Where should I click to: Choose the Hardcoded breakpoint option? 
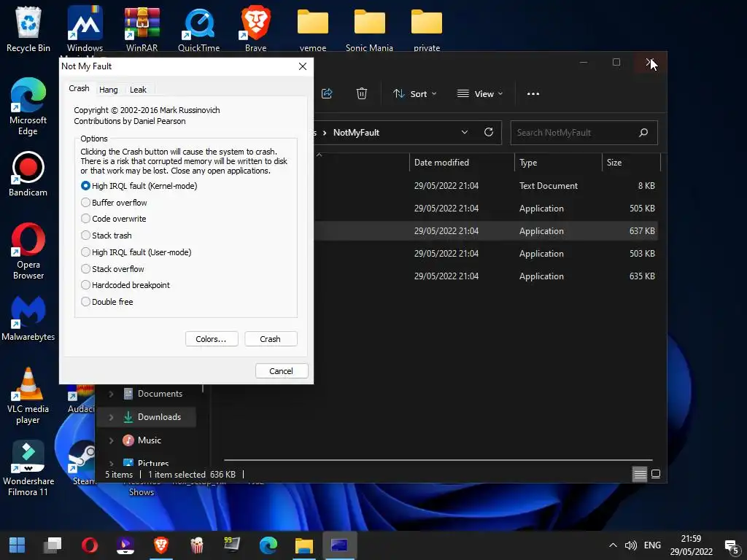[125, 285]
